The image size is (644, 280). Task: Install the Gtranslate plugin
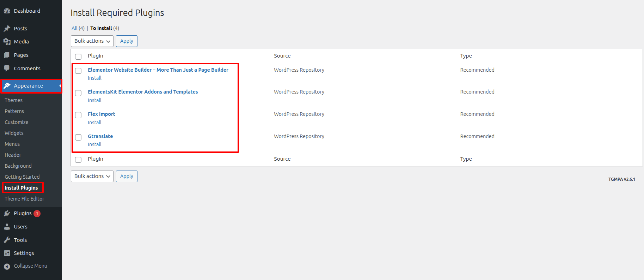tap(94, 144)
